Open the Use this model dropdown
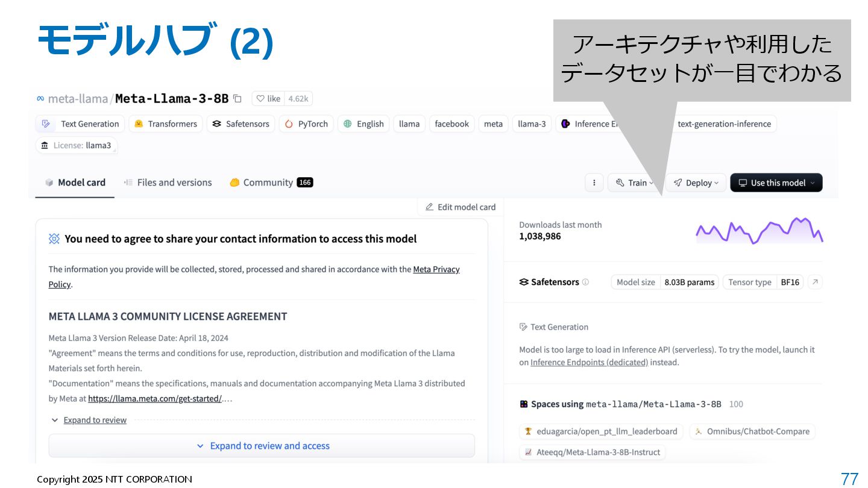Image resolution: width=868 pixels, height=488 pixels. pos(776,183)
